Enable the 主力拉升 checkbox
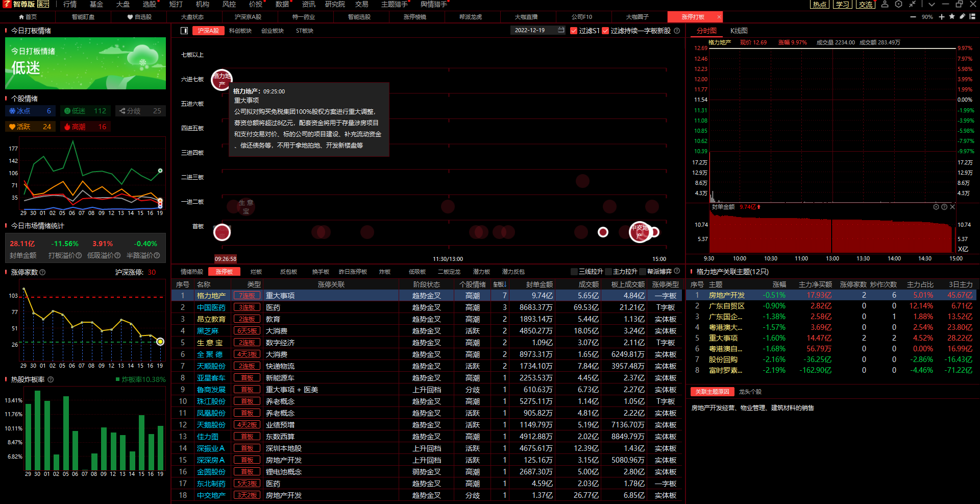Image resolution: width=980 pixels, height=504 pixels. coord(608,272)
